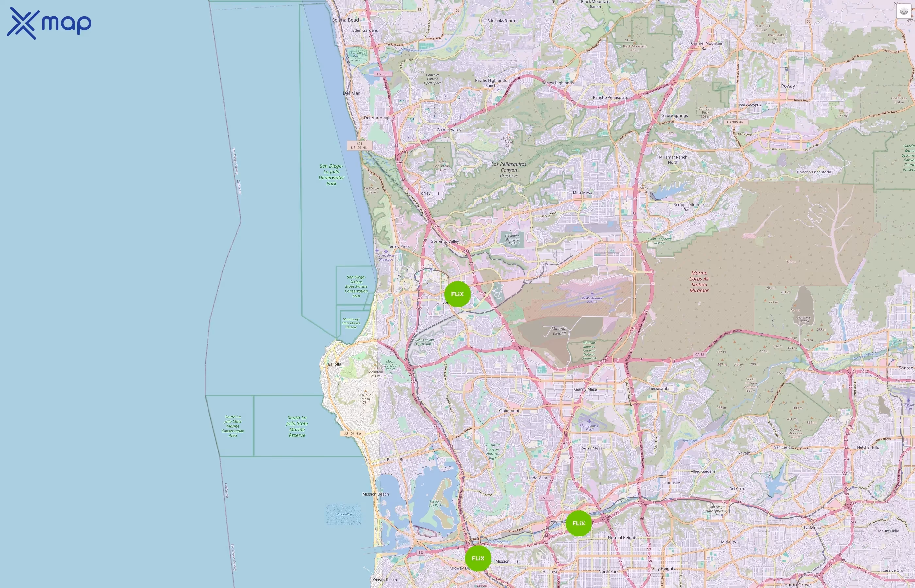Click the Allied Gardens label
915x588 pixels.
(x=703, y=471)
